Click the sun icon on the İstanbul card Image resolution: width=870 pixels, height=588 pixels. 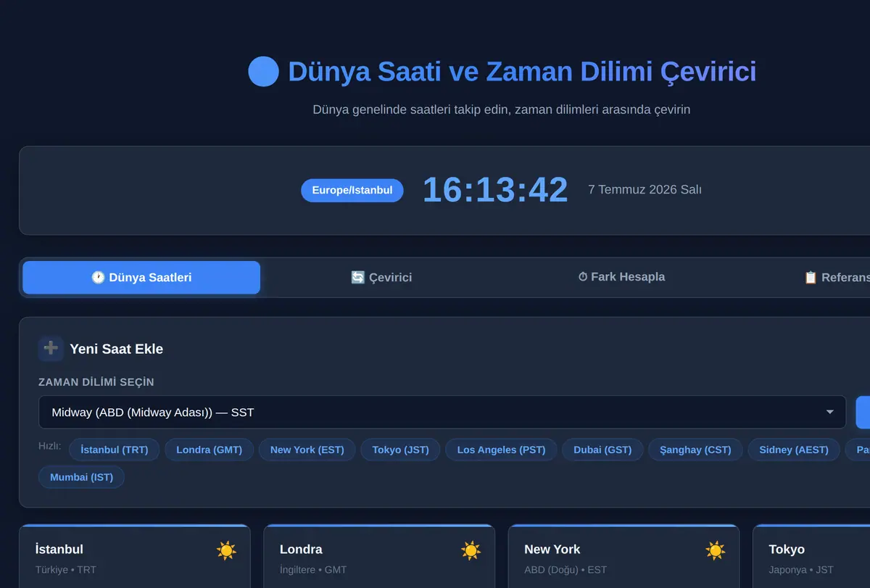(226, 551)
